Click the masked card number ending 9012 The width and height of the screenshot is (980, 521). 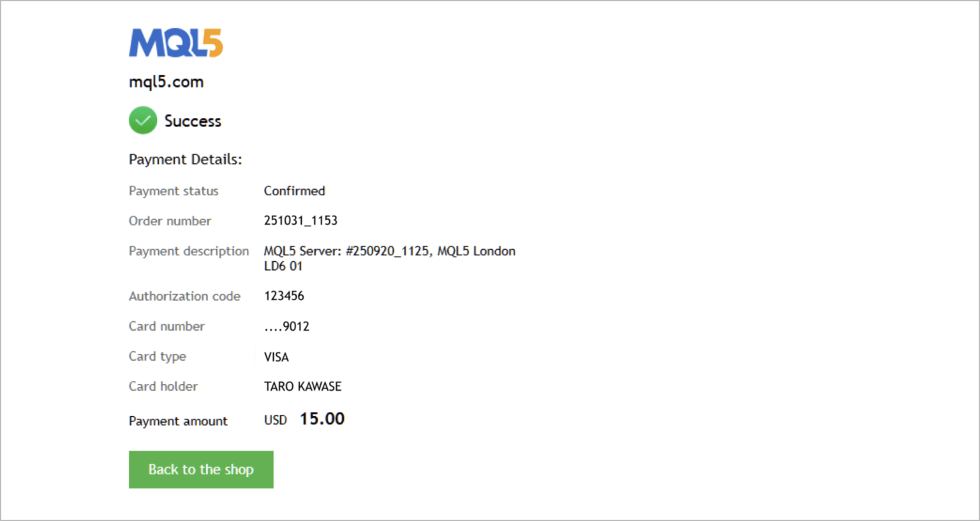tap(286, 326)
